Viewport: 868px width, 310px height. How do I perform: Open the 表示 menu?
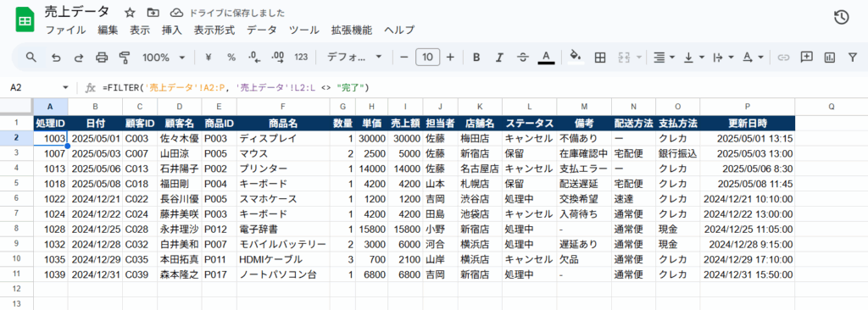(140, 30)
